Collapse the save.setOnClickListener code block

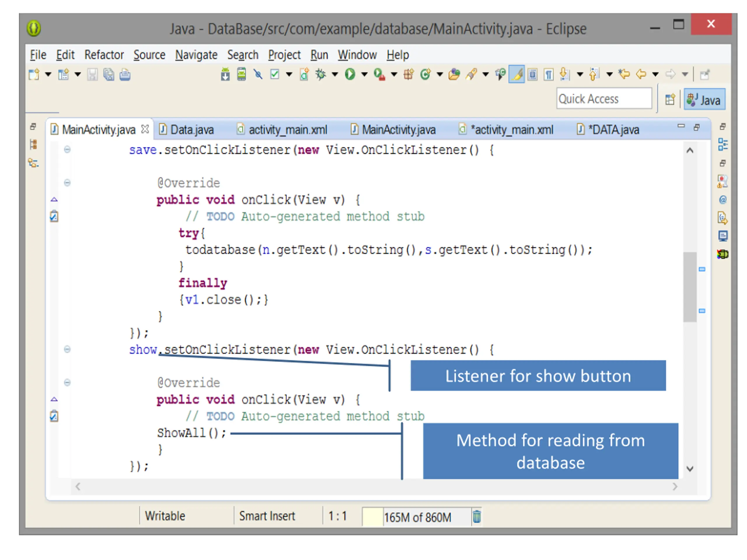click(67, 150)
